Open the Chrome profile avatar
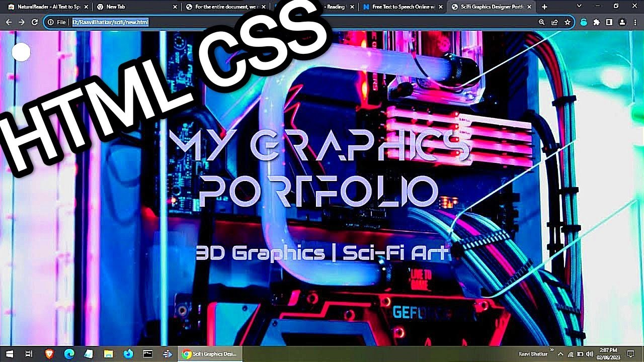644x362 pixels. [622, 22]
